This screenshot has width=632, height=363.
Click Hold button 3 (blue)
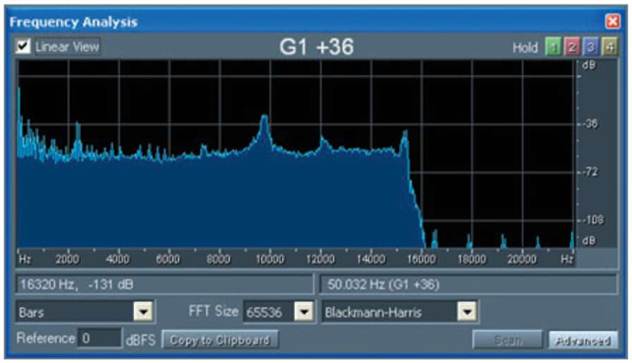[590, 47]
